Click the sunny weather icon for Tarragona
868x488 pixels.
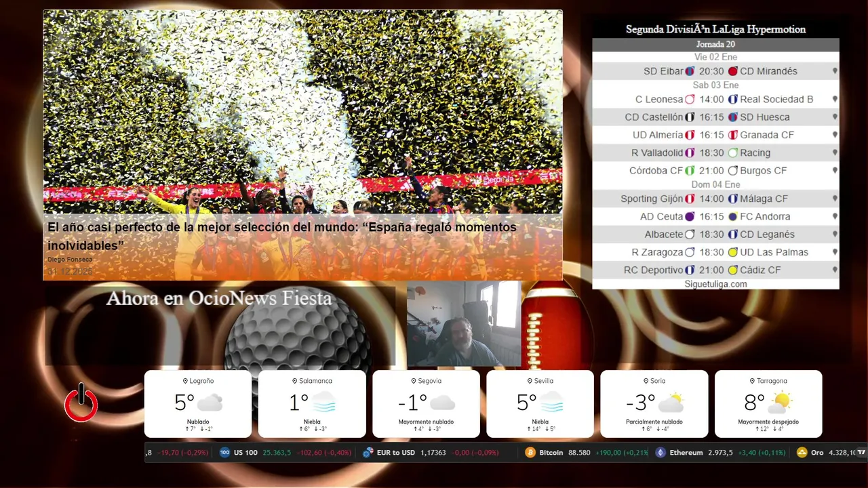click(x=780, y=403)
